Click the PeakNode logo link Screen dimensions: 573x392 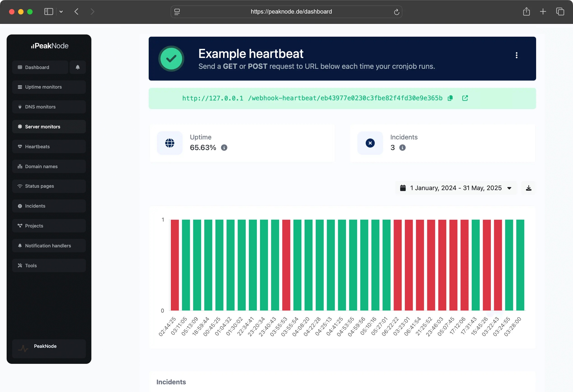[x=50, y=46]
